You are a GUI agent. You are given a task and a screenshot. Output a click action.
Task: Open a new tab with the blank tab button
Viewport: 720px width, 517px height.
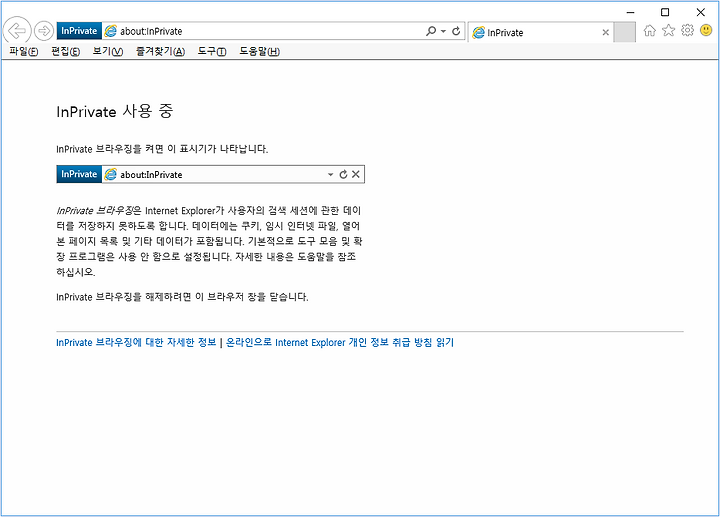coord(624,32)
